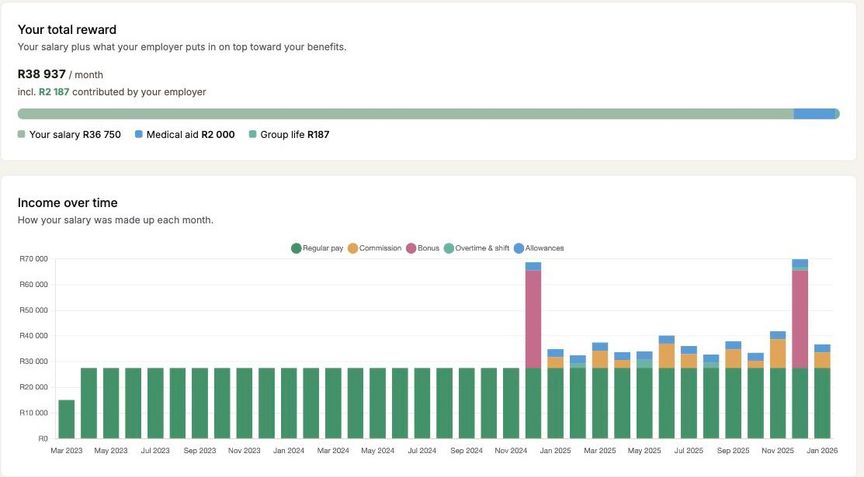Viewport: 864px width, 477px height.
Task: Click the May 2025 axis label
Action: click(644, 451)
